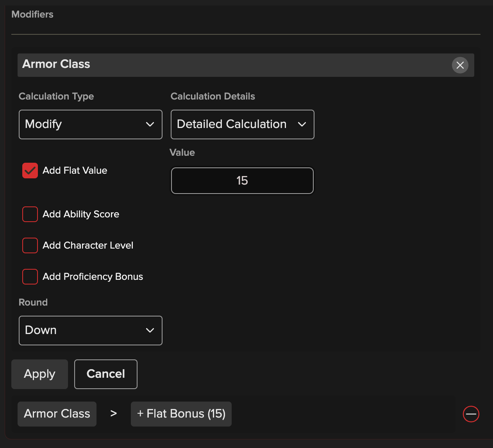This screenshot has width=493, height=448.
Task: Click the Armor Class header title
Action: point(56,64)
